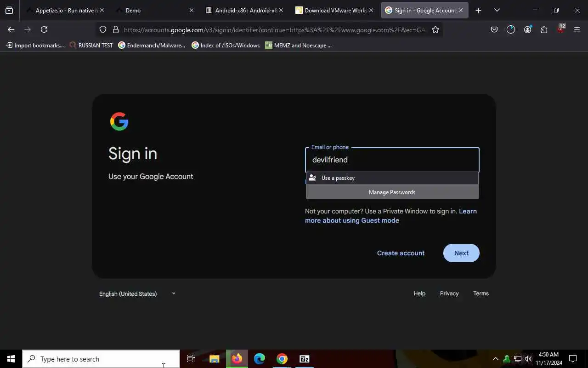Open Learn more about Guest mode link

point(391,216)
